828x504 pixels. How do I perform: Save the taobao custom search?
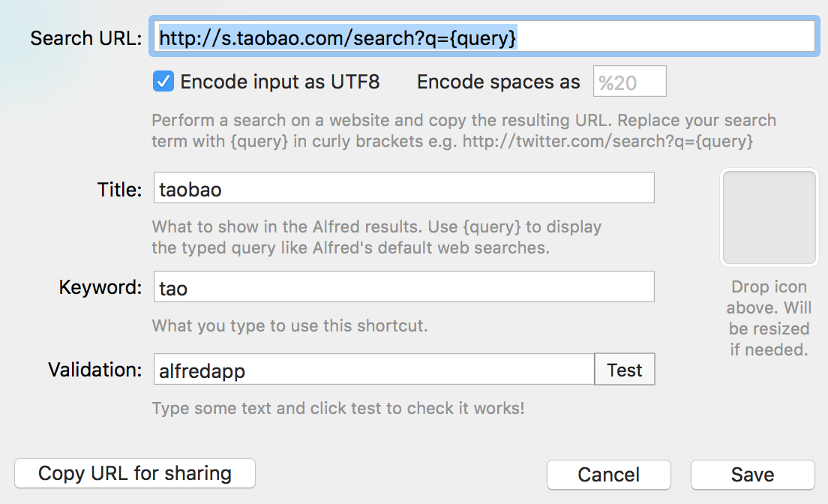[x=752, y=475]
